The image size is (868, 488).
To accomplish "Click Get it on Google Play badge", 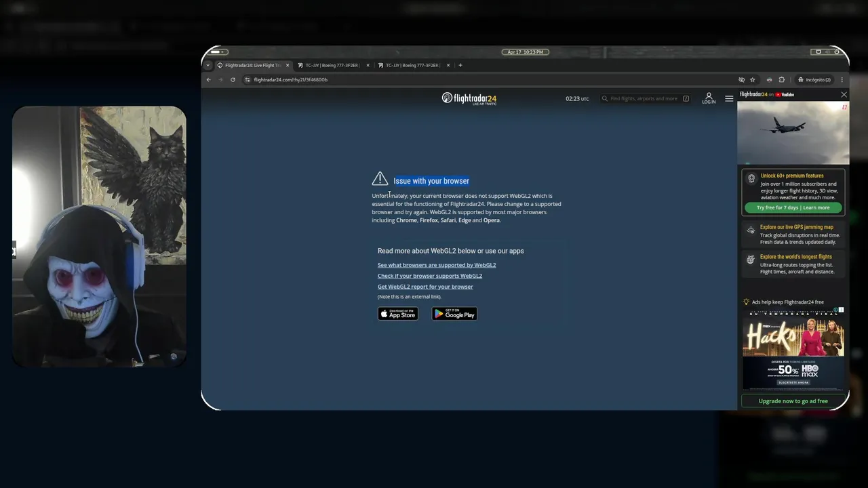I will (454, 314).
